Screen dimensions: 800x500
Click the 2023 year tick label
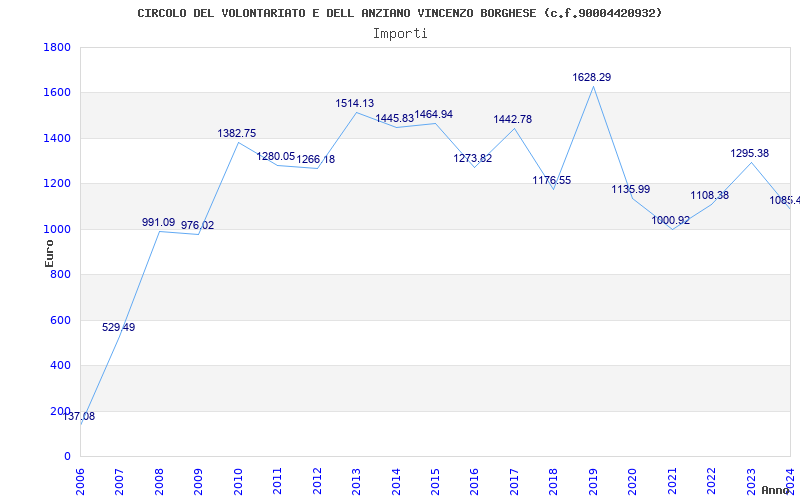pos(751,479)
